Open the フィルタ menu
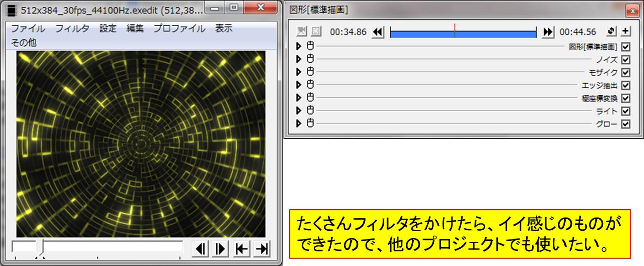644x266 pixels. (x=72, y=28)
